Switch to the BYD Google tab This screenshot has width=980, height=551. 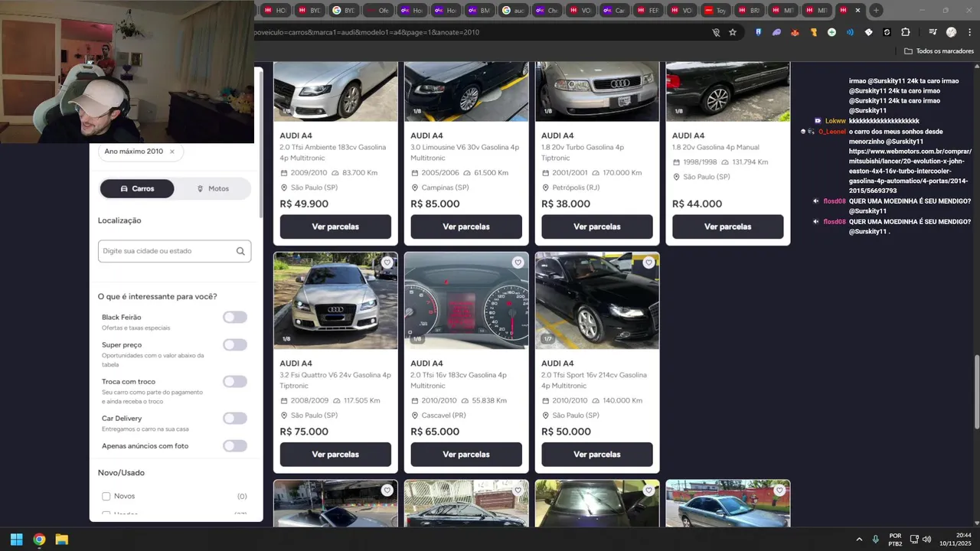point(344,10)
